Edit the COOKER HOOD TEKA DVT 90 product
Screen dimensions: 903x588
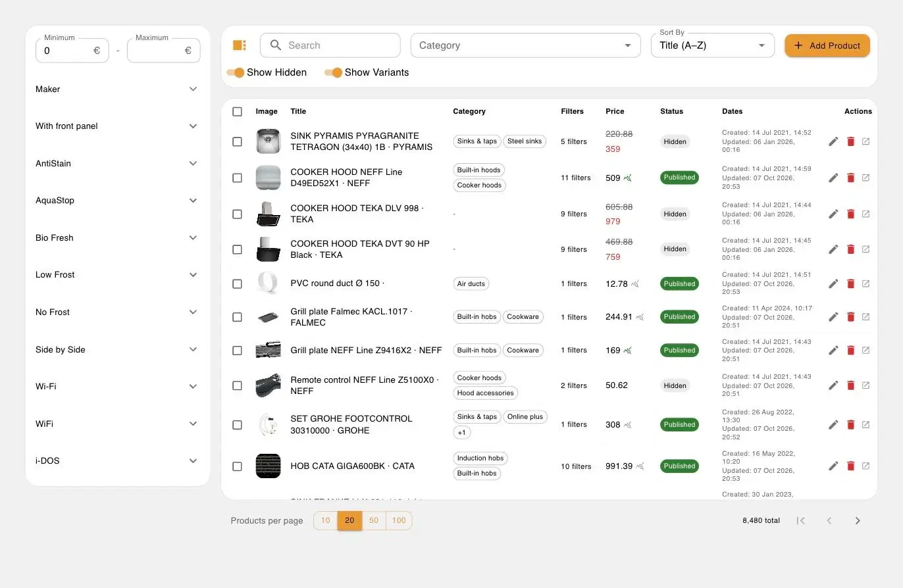833,249
